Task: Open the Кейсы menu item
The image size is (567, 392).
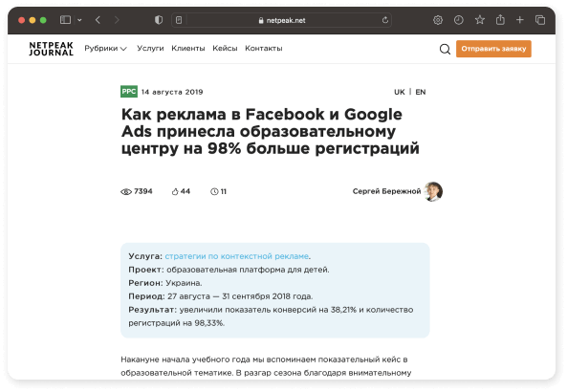Action: (x=225, y=49)
